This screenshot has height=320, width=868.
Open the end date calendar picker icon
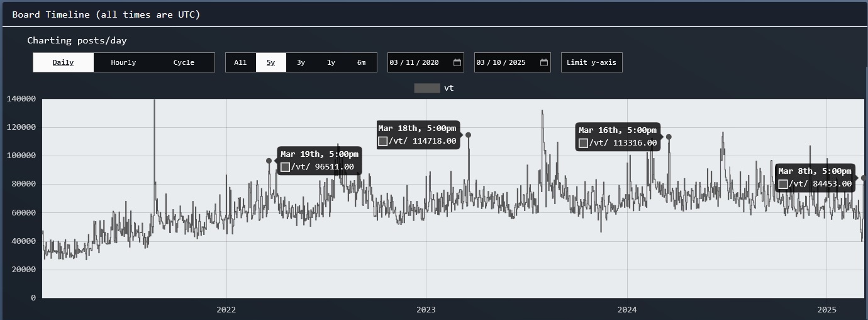click(x=544, y=62)
